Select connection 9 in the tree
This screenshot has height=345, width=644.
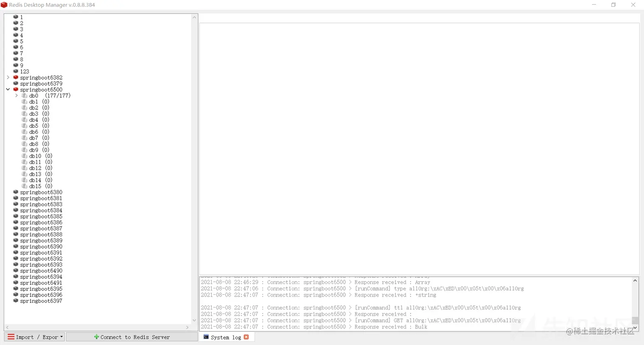pos(21,65)
